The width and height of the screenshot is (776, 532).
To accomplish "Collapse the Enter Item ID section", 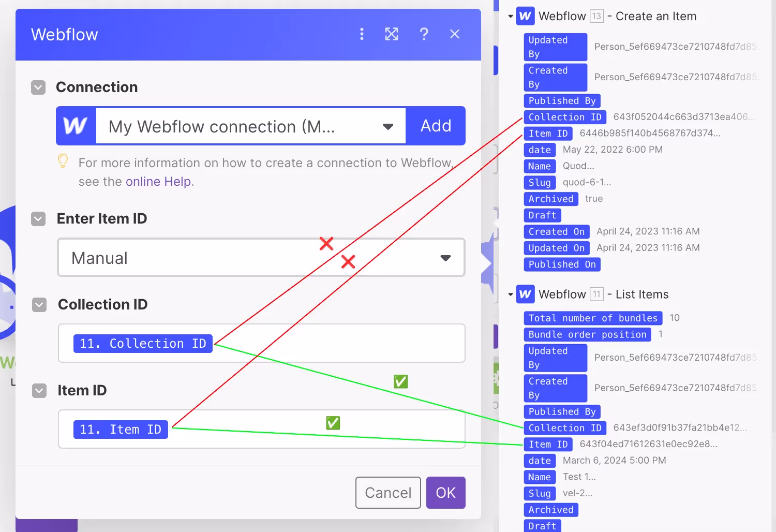I will click(x=38, y=219).
